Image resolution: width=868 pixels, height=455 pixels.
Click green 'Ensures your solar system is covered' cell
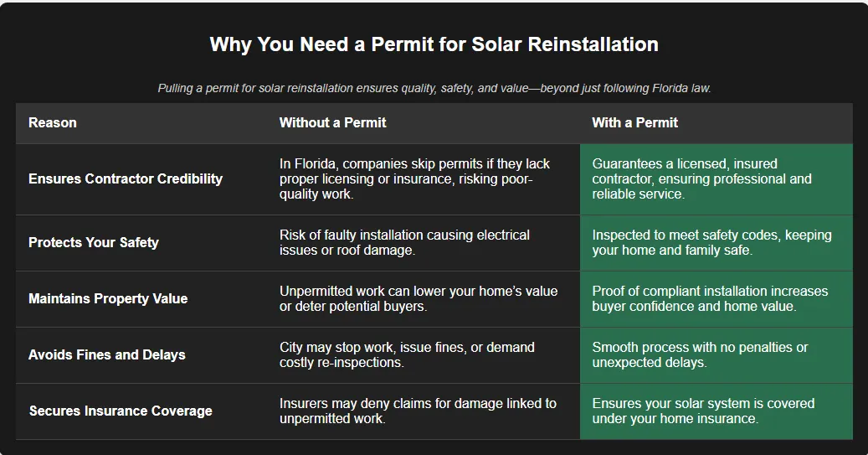point(703,411)
